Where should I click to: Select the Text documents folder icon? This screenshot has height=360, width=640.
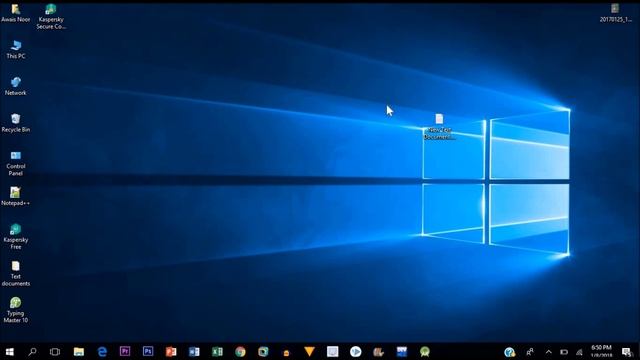[16, 273]
